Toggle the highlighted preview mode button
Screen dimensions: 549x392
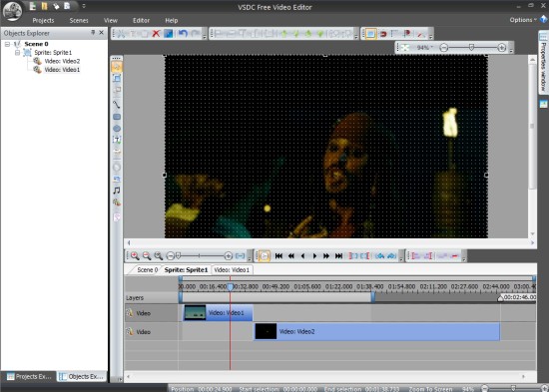[x=265, y=256]
